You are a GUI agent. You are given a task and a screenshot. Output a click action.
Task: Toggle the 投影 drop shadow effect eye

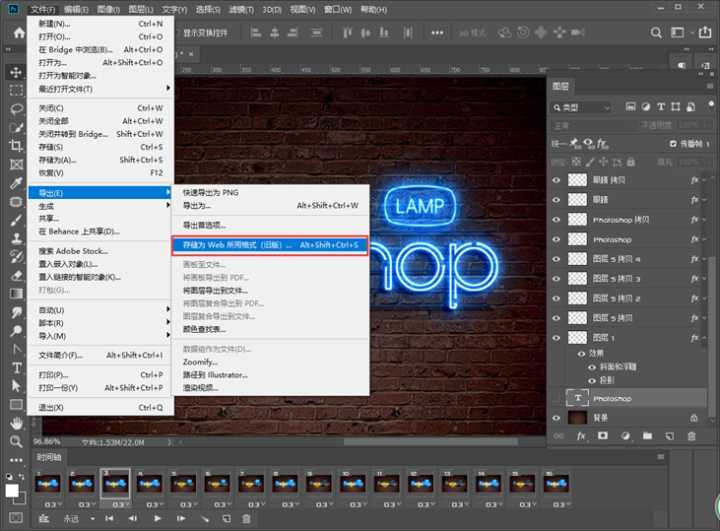pyautogui.click(x=592, y=380)
